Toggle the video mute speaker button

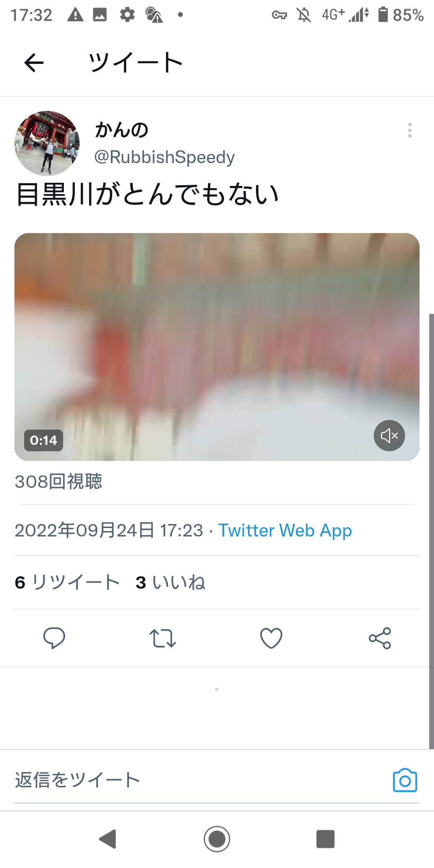click(x=389, y=436)
